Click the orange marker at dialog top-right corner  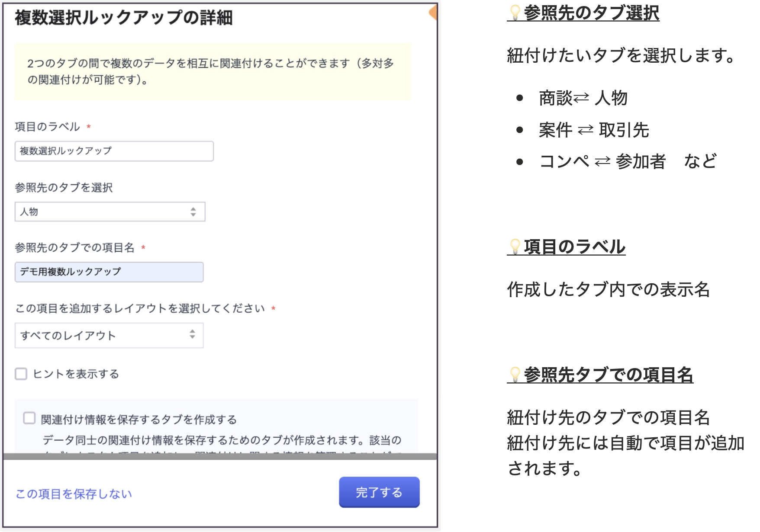433,13
